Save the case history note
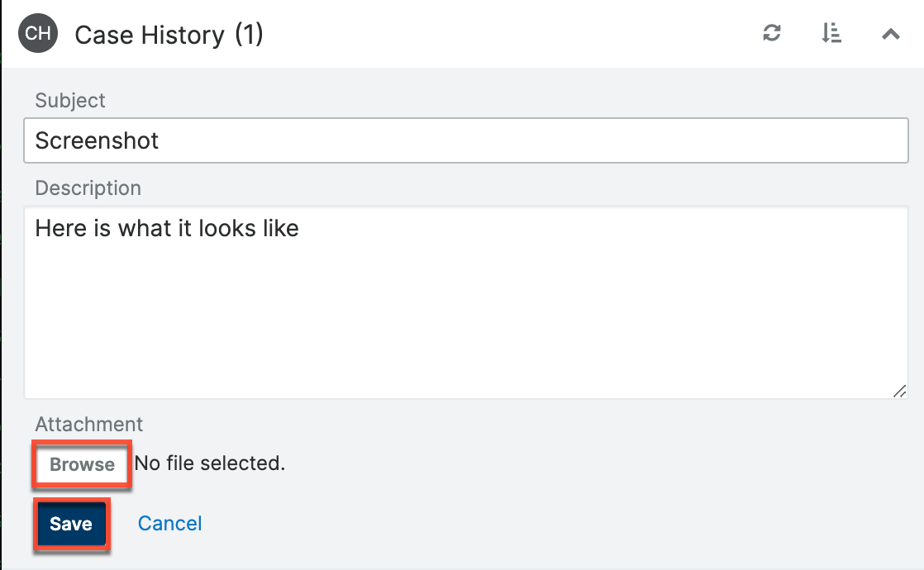 [x=71, y=524]
